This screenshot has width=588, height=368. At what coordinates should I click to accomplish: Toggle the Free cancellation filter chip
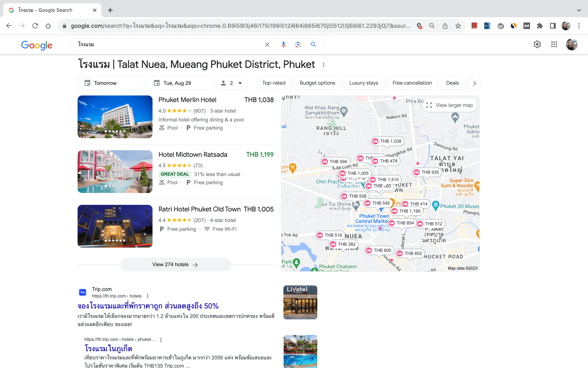click(412, 83)
